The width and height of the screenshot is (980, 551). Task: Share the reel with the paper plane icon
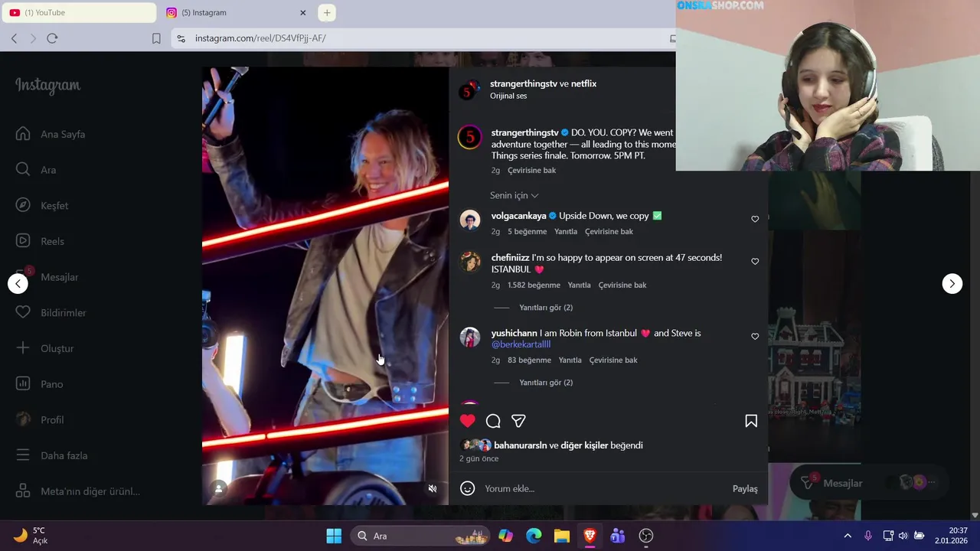click(518, 421)
